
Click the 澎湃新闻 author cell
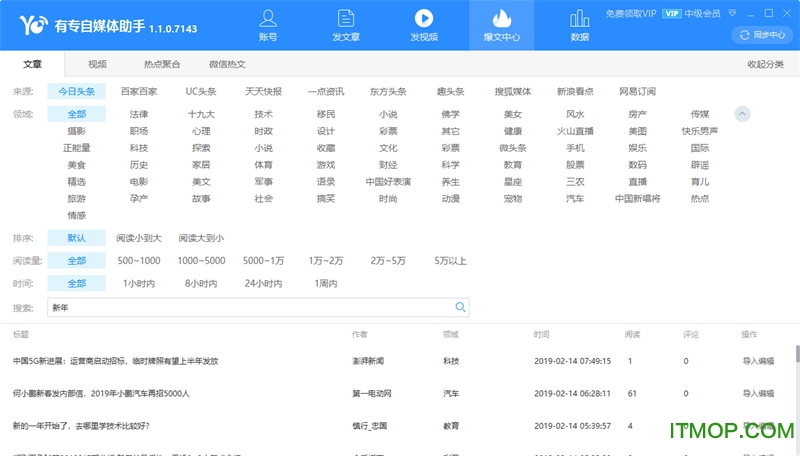pyautogui.click(x=368, y=361)
